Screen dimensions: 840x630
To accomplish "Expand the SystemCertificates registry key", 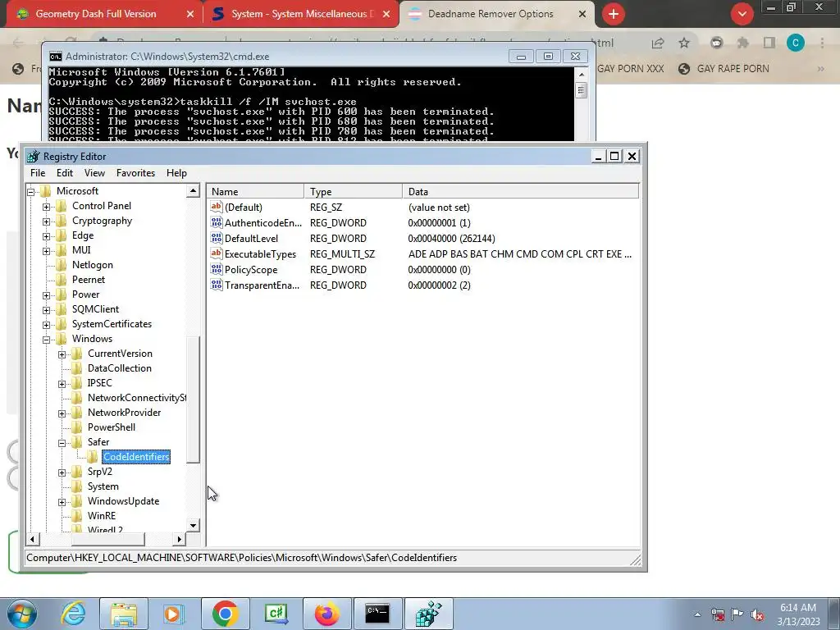I will (x=46, y=325).
